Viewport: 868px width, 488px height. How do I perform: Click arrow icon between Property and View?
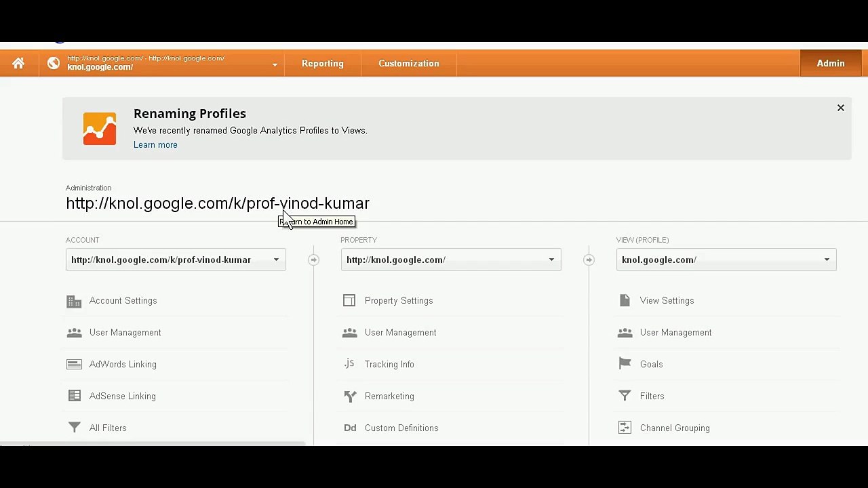tap(589, 260)
